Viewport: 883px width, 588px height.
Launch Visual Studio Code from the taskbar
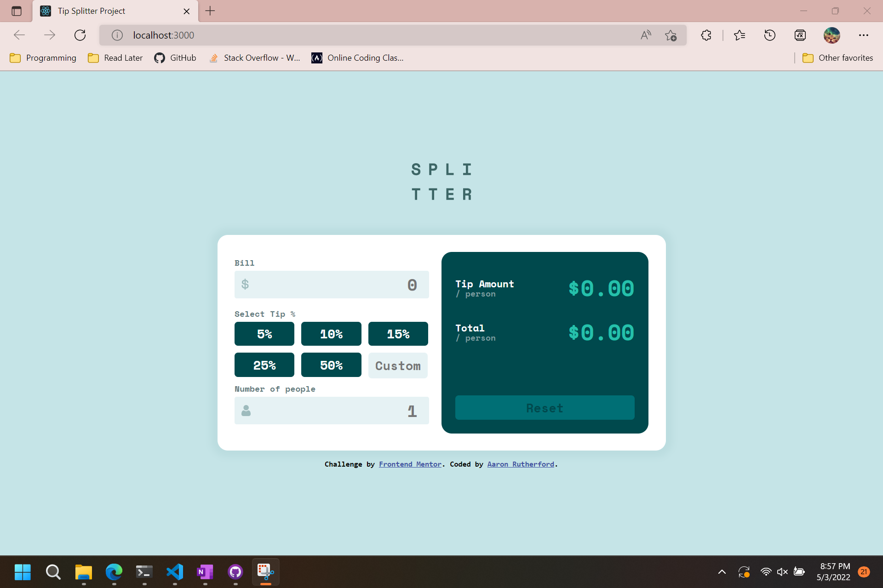pyautogui.click(x=174, y=572)
